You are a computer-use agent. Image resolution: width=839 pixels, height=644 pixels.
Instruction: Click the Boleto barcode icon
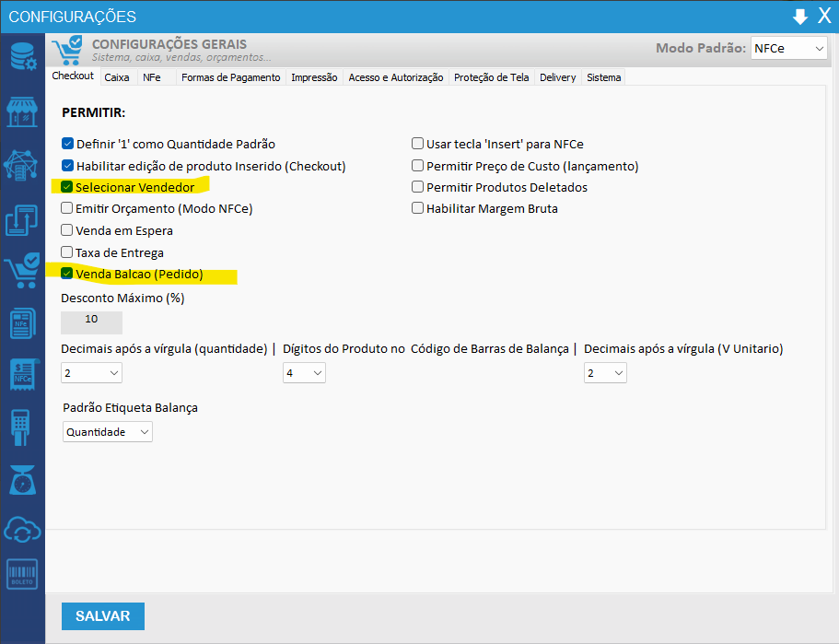(x=22, y=575)
